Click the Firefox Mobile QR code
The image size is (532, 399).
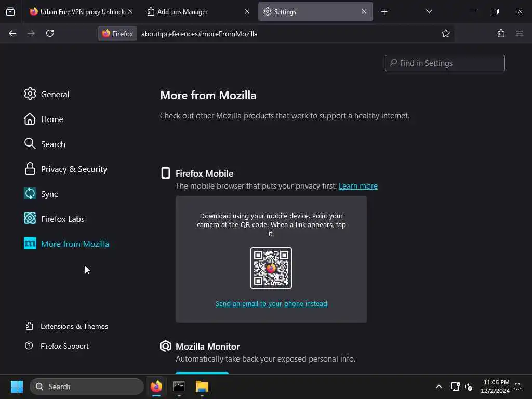pyautogui.click(x=271, y=268)
